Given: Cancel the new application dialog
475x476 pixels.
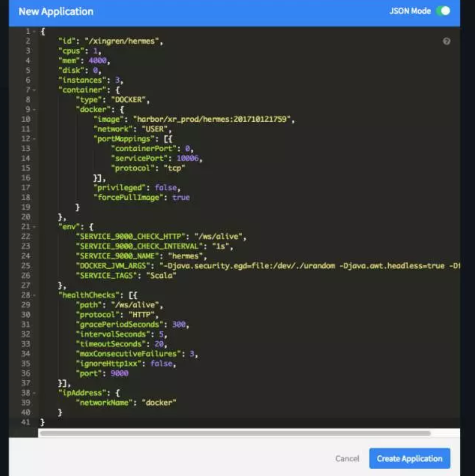Looking at the screenshot, I should tap(347, 458).
